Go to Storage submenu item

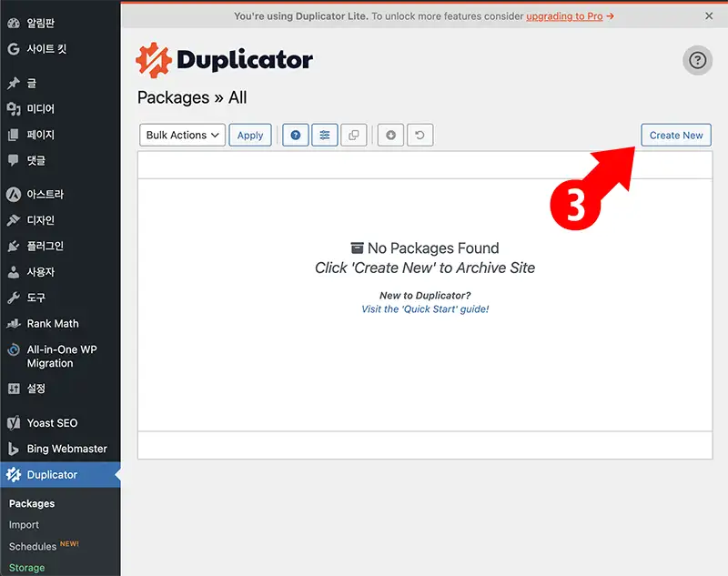[27, 568]
